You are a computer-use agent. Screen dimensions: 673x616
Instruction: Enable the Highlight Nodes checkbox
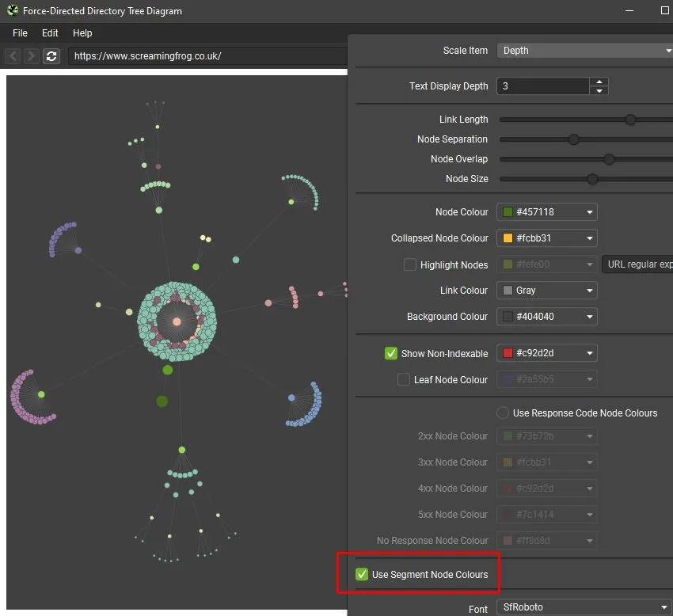410,264
